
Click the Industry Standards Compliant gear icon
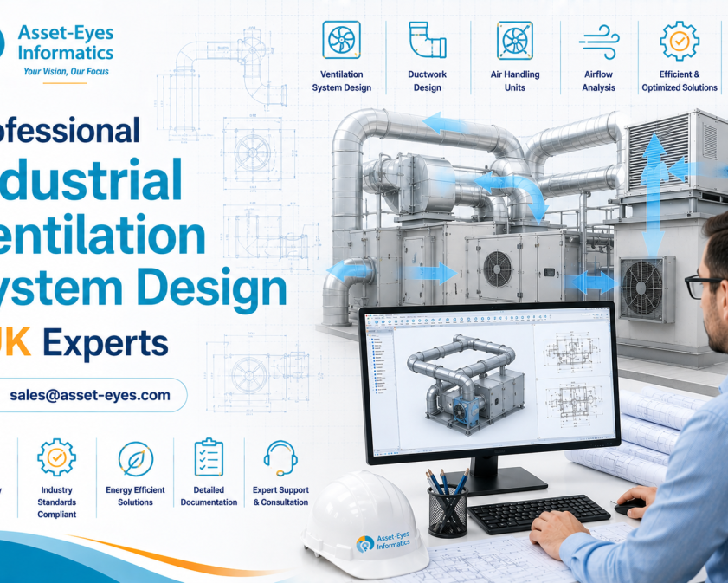point(56,457)
